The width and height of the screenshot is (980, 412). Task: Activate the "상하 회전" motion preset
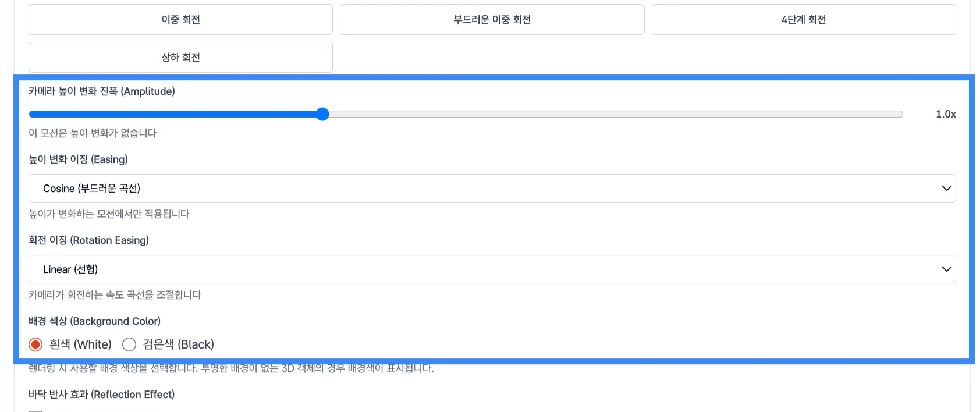pyautogui.click(x=180, y=57)
